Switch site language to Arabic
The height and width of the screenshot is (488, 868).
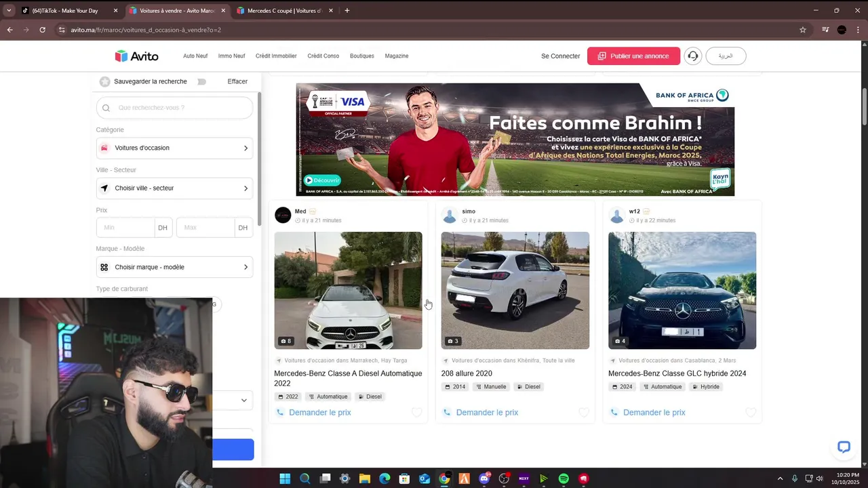[x=726, y=56]
